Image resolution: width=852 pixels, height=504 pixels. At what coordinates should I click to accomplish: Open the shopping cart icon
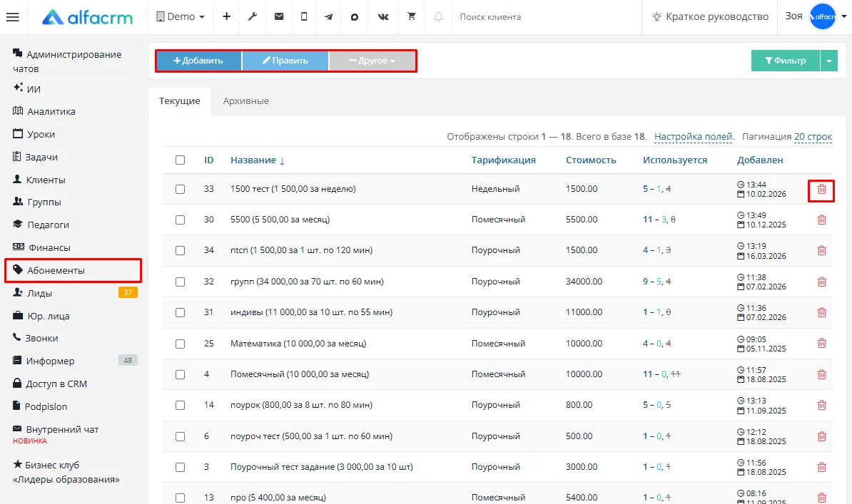pyautogui.click(x=411, y=17)
